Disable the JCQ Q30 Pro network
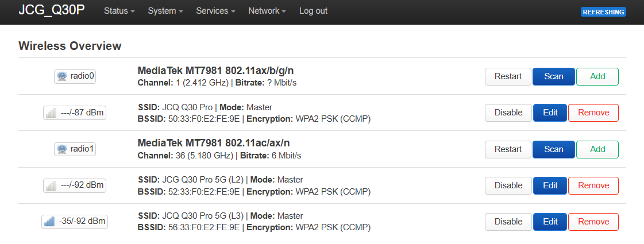Screen dimensions: 644x244 pos(508,113)
